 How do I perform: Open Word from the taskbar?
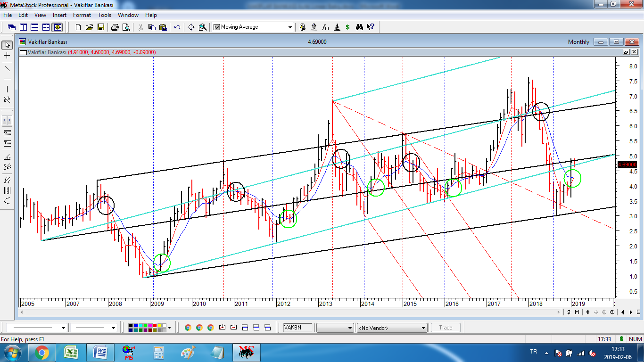pyautogui.click(x=100, y=353)
